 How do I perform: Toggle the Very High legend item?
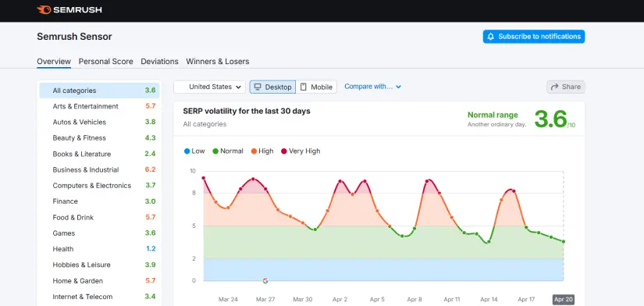[x=301, y=151]
